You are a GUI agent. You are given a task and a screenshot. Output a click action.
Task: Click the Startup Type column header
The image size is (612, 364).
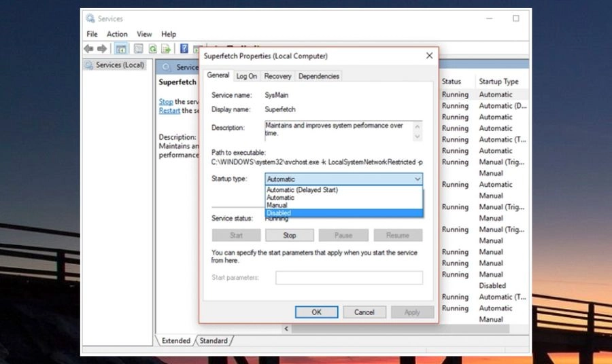tap(499, 81)
